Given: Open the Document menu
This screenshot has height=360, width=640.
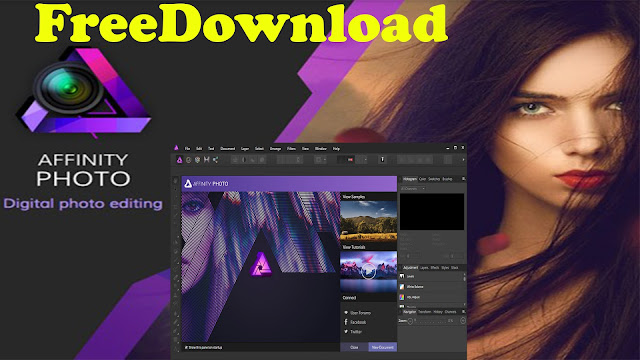Looking at the screenshot, I should click(228, 149).
